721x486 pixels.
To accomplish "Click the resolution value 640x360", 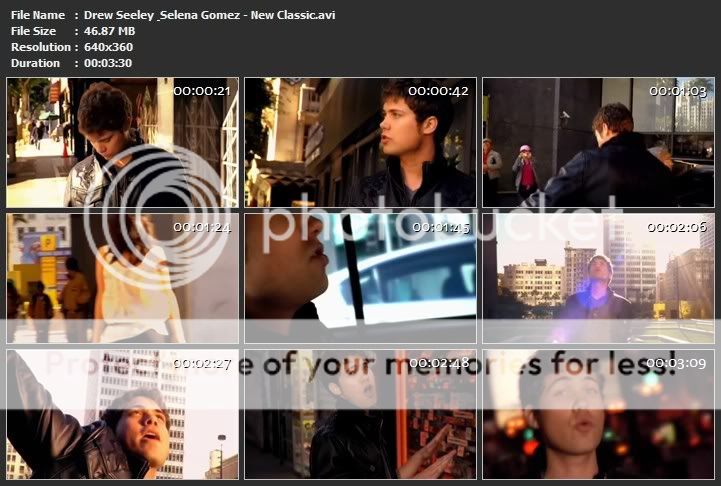I will [x=108, y=47].
